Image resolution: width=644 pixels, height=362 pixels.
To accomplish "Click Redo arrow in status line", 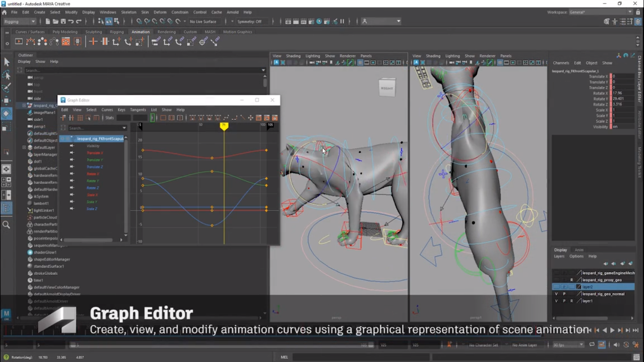I will (x=79, y=21).
